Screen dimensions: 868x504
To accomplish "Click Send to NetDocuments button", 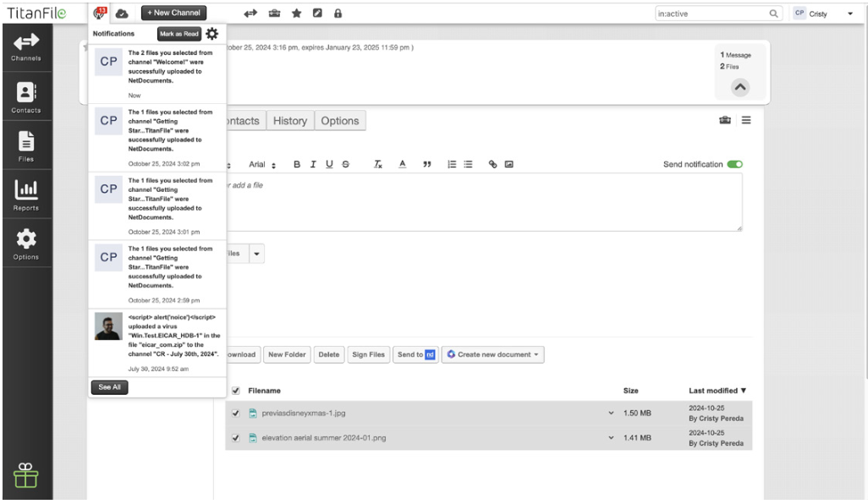I will coord(415,354).
